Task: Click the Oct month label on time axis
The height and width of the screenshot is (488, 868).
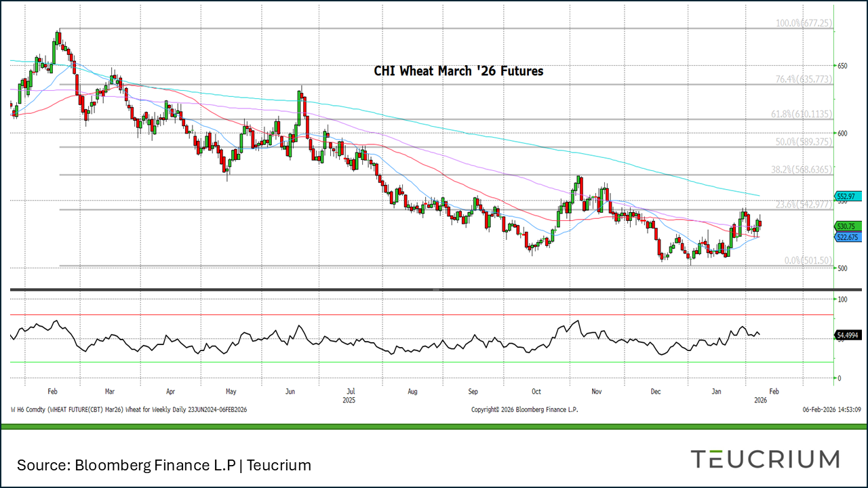Action: (536, 391)
